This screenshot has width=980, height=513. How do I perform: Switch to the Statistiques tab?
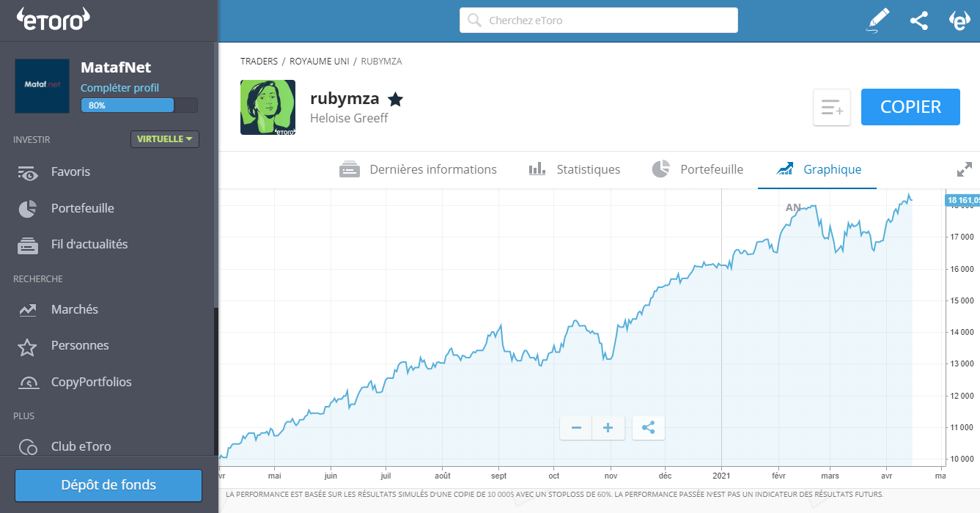(x=575, y=169)
